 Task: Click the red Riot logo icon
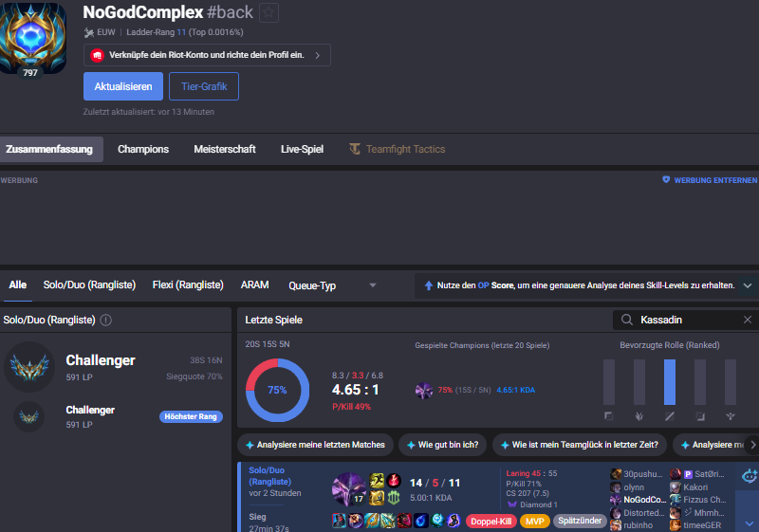tap(98, 55)
